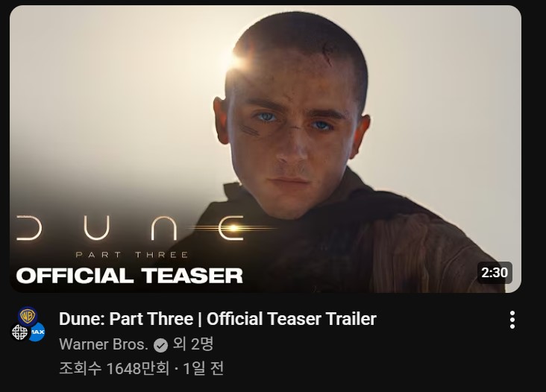Screen dimensions: 546x392
Task: Click the blue MAX channel avatar
Action: [37, 332]
